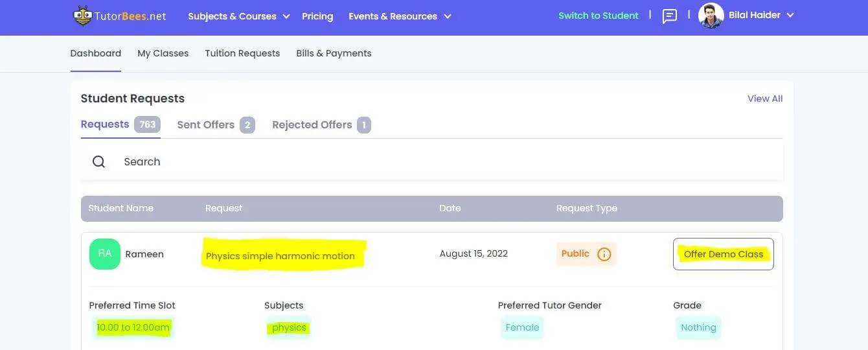This screenshot has height=350, width=868.
Task: Click Rameen's green RA avatar
Action: (105, 254)
